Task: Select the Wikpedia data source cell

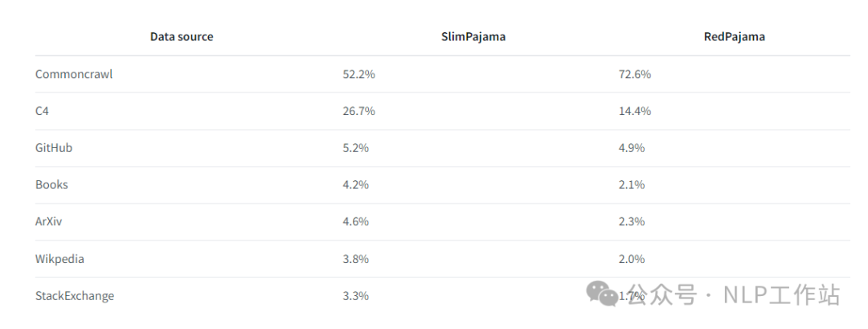Action: tap(59, 259)
